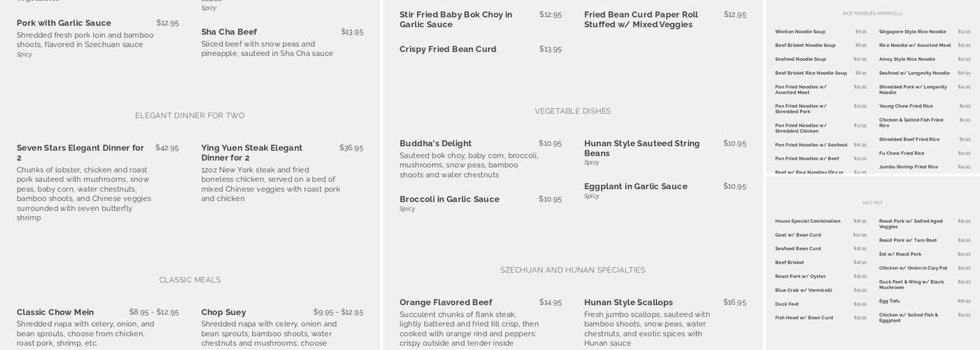This screenshot has height=350, width=980.
Task: Click the Vegetable Dishes section heading
Action: point(573,111)
